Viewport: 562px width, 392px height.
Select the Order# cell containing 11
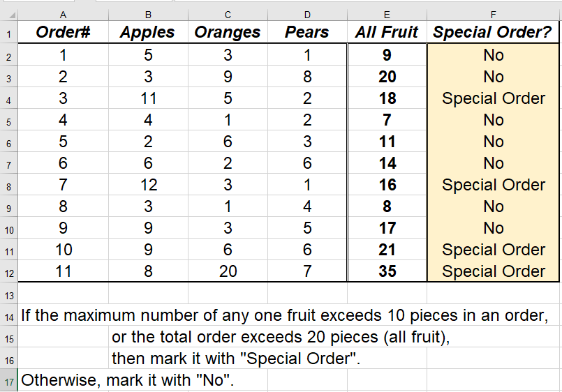pos(64,271)
